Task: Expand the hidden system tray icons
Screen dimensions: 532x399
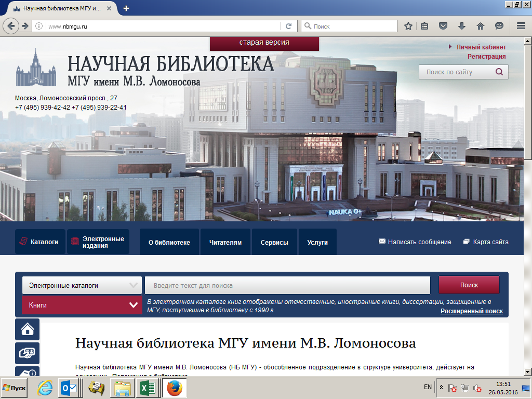Action: tap(441, 387)
